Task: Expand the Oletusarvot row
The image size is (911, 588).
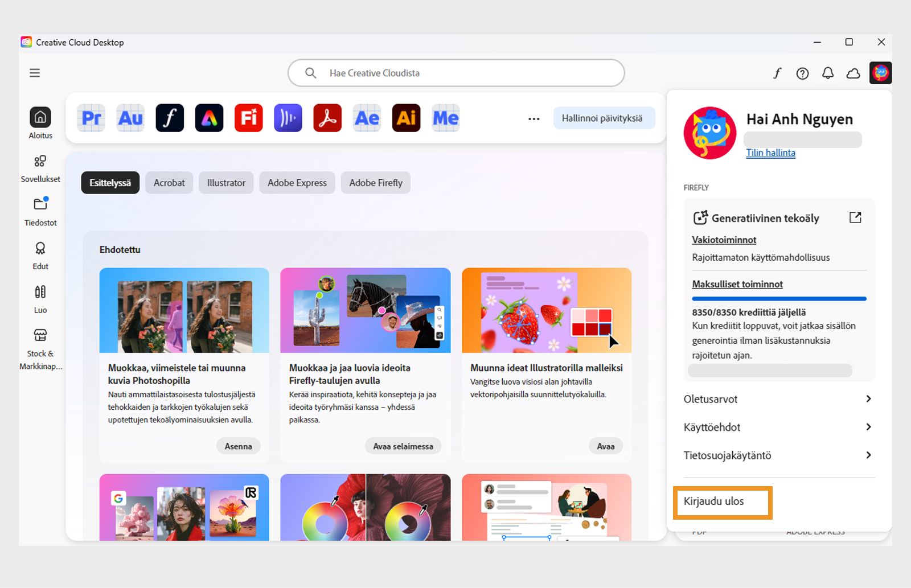Action: coord(778,399)
